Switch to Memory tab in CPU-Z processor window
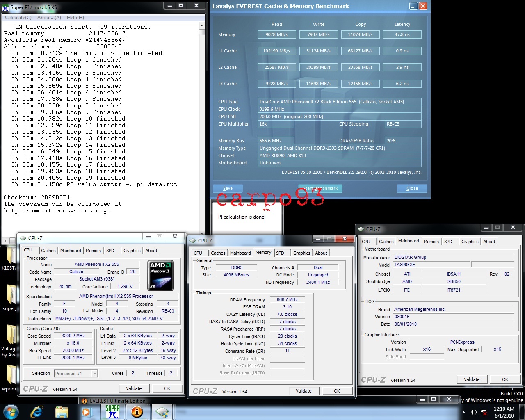The image size is (525, 420). coord(94,251)
